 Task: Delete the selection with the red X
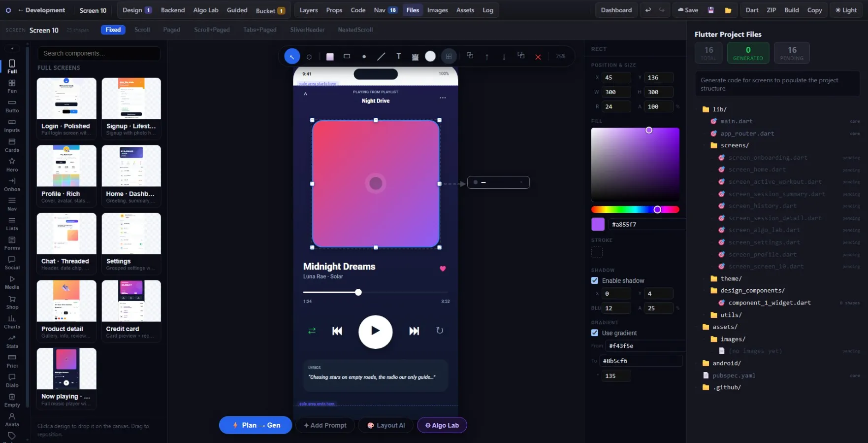pyautogui.click(x=538, y=57)
